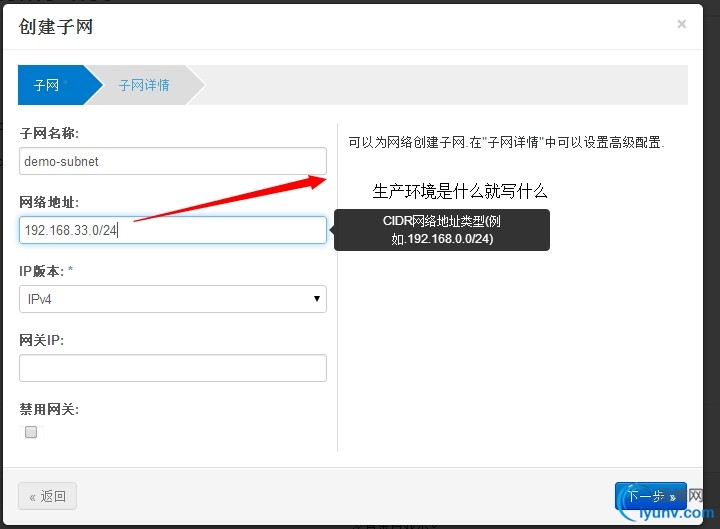
Task: Close the 创建子网 dialog
Action: [682, 24]
